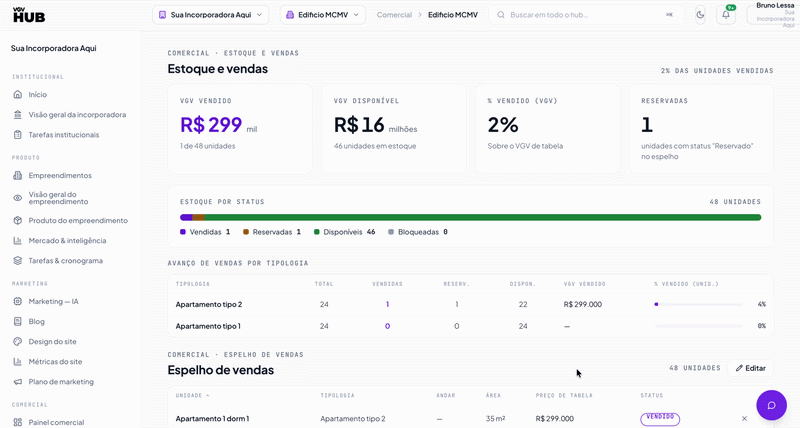800x428 pixels.
Task: Expand the Sua Incorporadora Aqui dropdown
Action: (211, 15)
